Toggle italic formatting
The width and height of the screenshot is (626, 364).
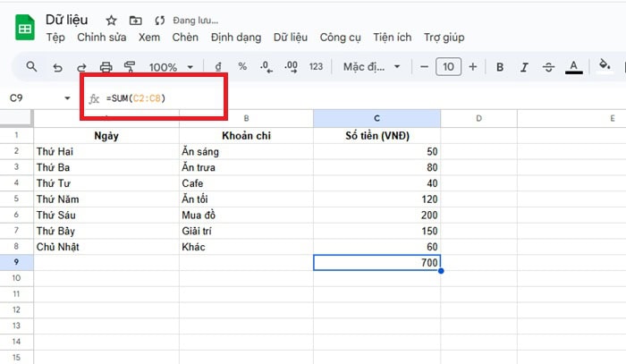pos(524,67)
